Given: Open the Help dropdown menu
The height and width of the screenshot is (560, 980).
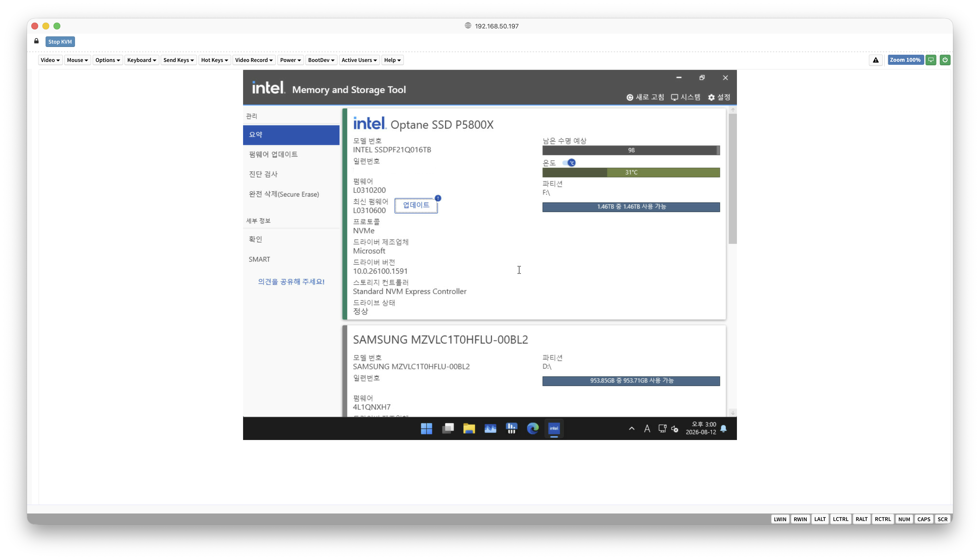Looking at the screenshot, I should pos(393,60).
